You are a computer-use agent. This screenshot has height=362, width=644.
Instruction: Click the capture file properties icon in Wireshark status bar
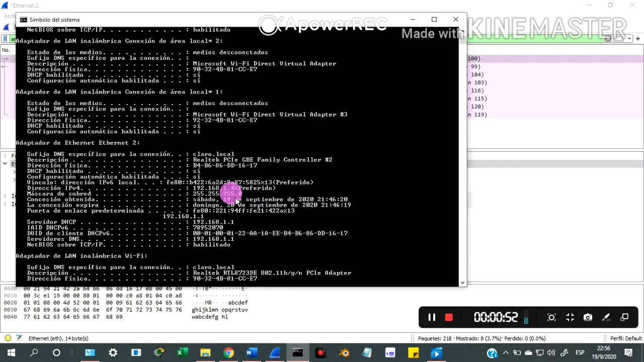tap(19, 338)
